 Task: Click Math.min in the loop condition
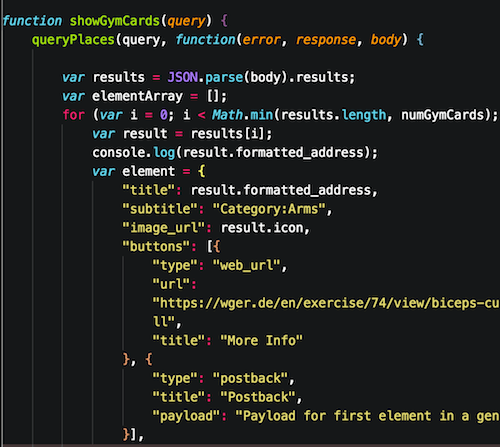click(x=242, y=115)
